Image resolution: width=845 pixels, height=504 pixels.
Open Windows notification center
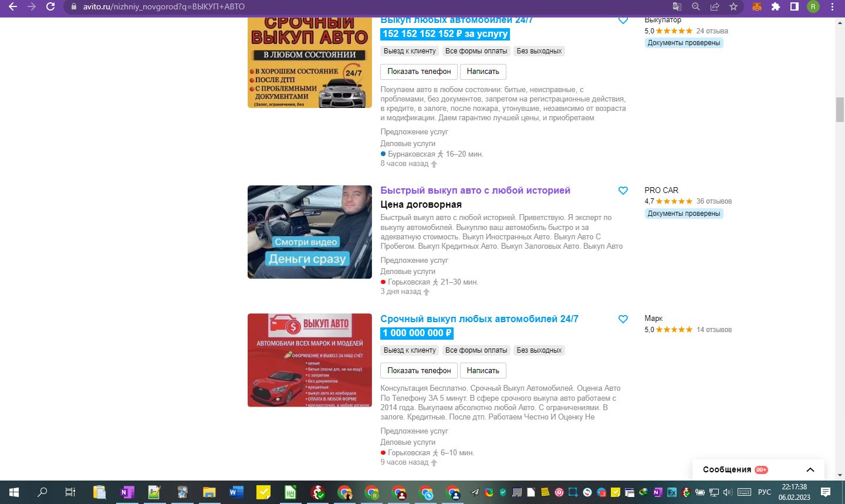click(x=826, y=492)
